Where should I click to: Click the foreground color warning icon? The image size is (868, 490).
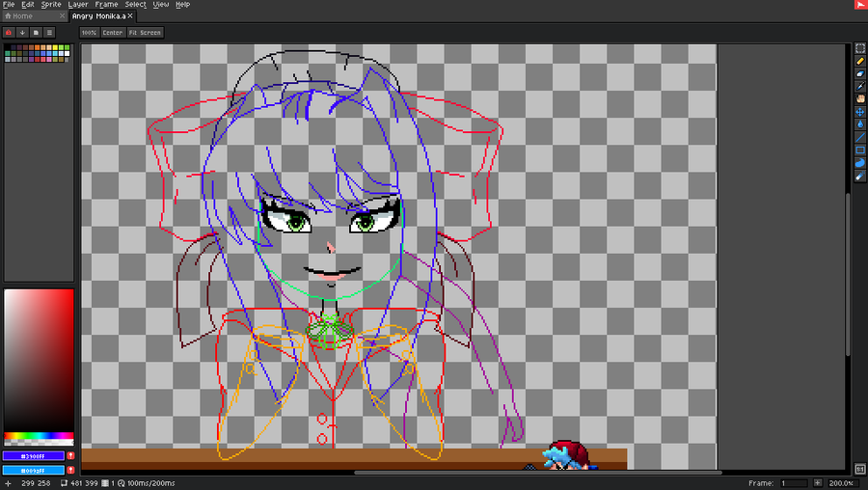point(70,455)
